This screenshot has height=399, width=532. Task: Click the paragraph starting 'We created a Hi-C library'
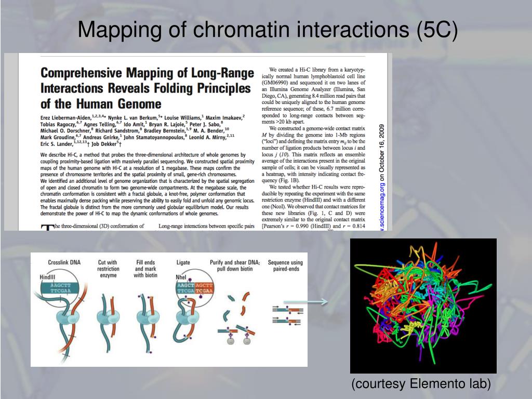pyautogui.click(x=313, y=96)
